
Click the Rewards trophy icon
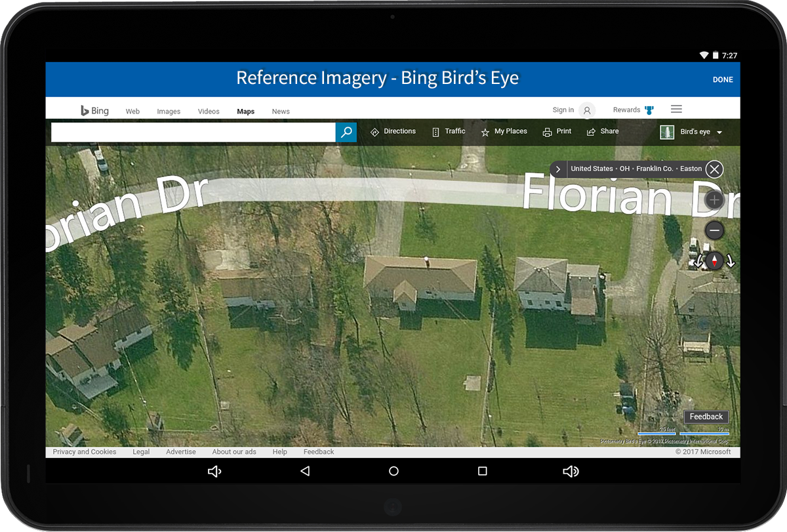click(x=649, y=110)
